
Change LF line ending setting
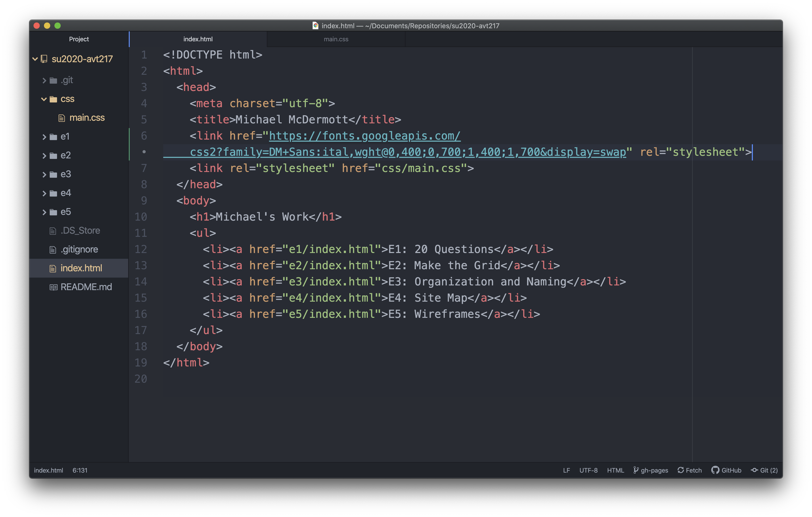pos(567,470)
